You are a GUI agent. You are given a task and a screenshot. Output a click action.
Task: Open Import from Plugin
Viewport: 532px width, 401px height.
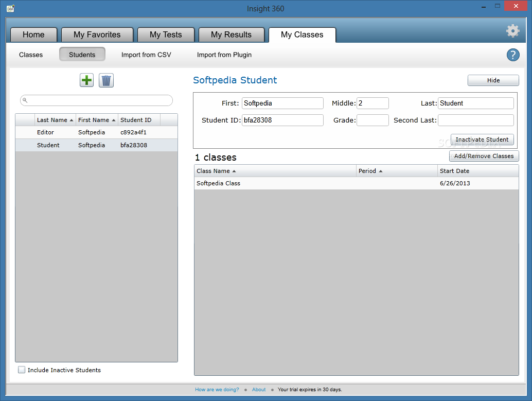tap(224, 55)
